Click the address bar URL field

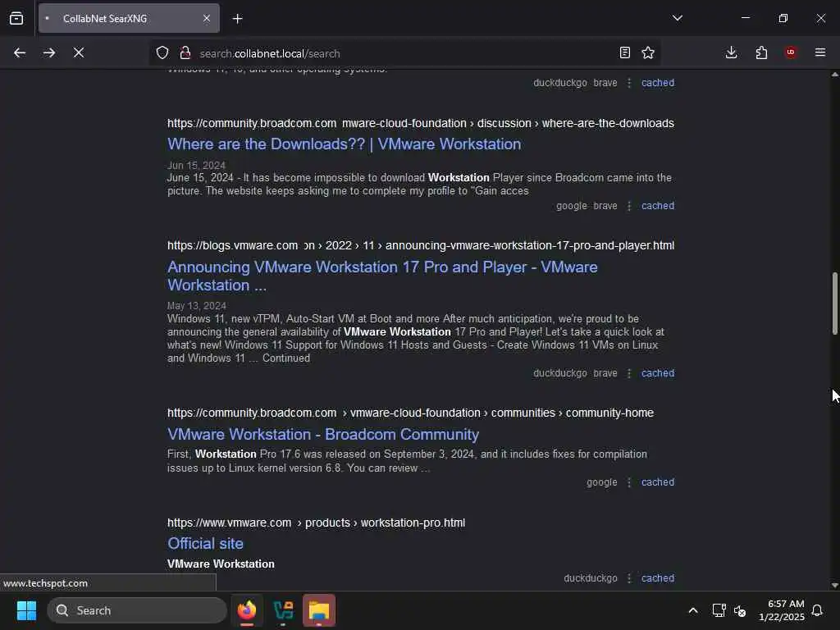coord(404,53)
